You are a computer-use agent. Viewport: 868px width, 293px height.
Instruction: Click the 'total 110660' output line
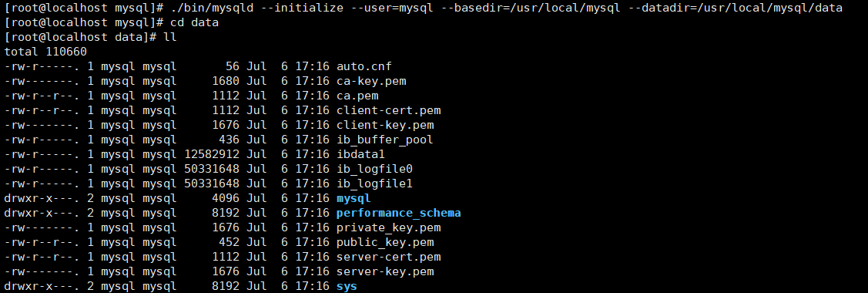[x=45, y=52]
